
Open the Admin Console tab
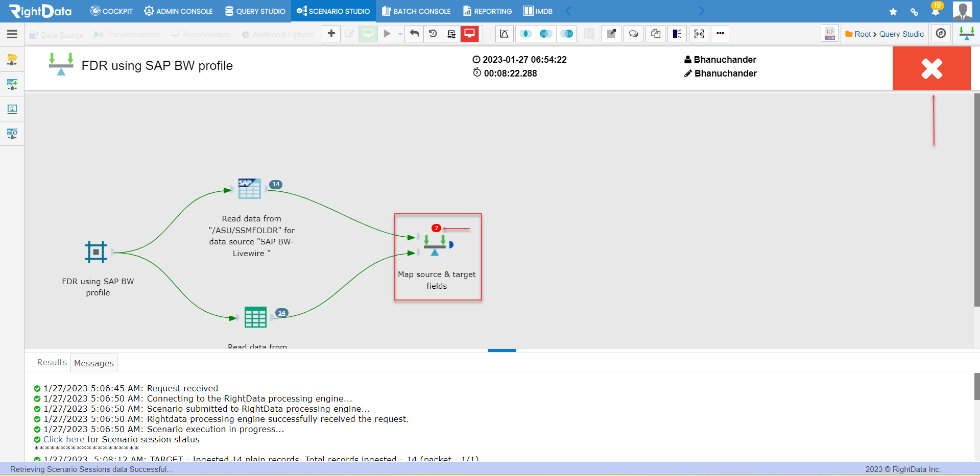point(178,11)
